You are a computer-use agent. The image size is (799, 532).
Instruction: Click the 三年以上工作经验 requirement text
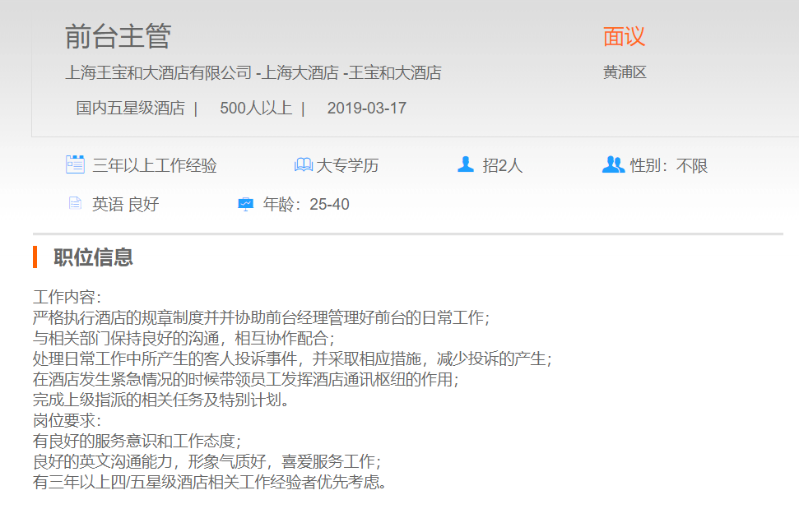click(154, 165)
